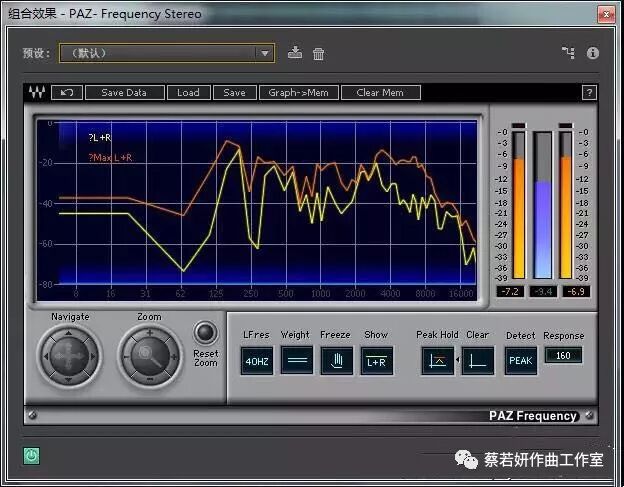
Task: Click Zoom plus at top of dial
Action: (x=150, y=333)
